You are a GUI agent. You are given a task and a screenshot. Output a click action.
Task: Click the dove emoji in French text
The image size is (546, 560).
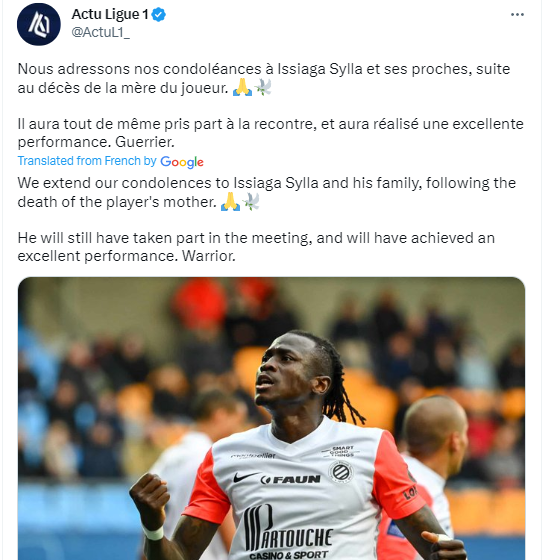tap(262, 87)
